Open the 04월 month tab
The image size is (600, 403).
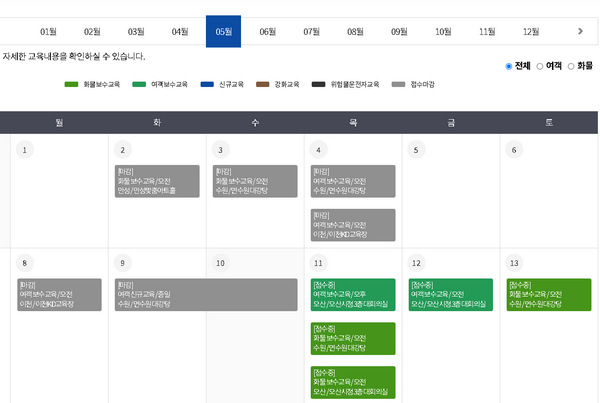[180, 32]
